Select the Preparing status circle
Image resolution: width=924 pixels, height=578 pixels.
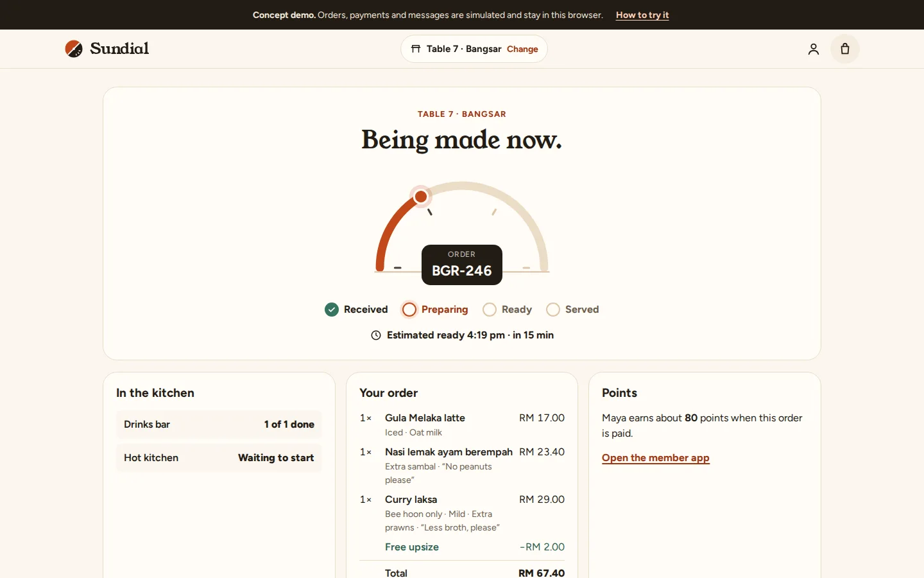pyautogui.click(x=409, y=310)
